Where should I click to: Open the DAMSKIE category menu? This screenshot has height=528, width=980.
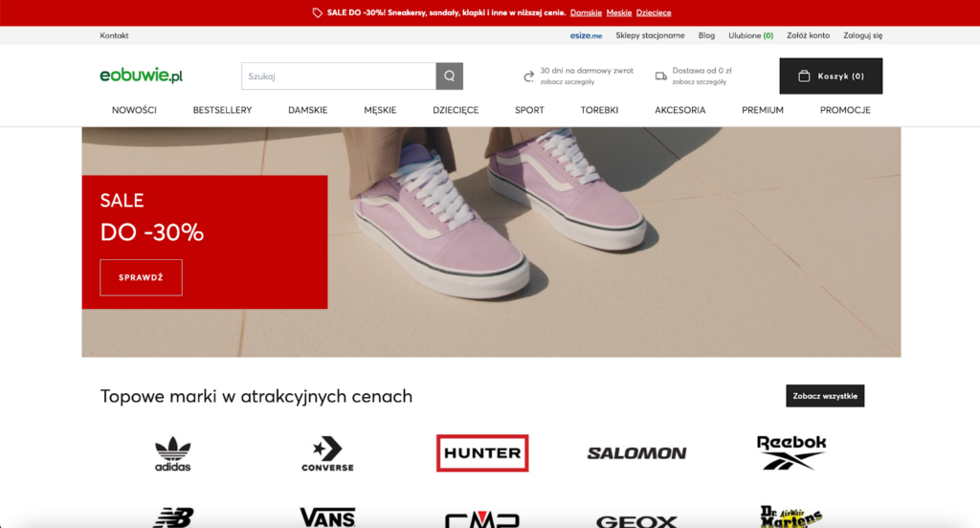click(307, 110)
